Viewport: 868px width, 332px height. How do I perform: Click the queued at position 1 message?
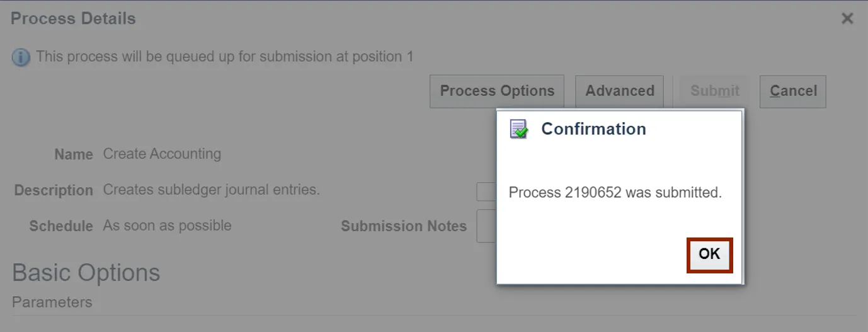224,57
